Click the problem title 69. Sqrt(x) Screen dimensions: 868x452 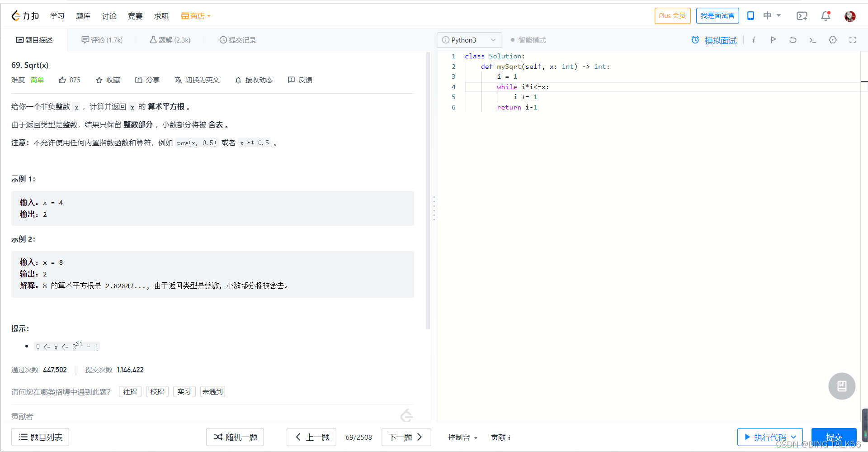pyautogui.click(x=30, y=65)
